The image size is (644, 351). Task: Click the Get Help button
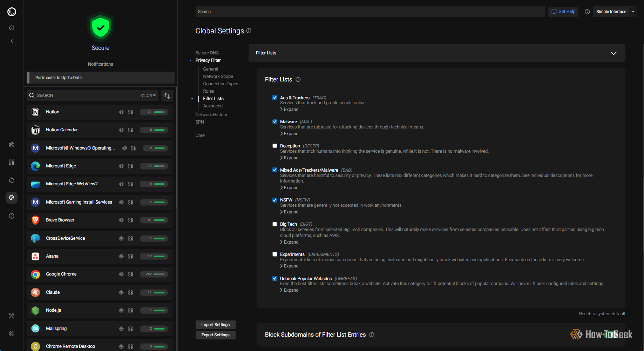click(563, 12)
